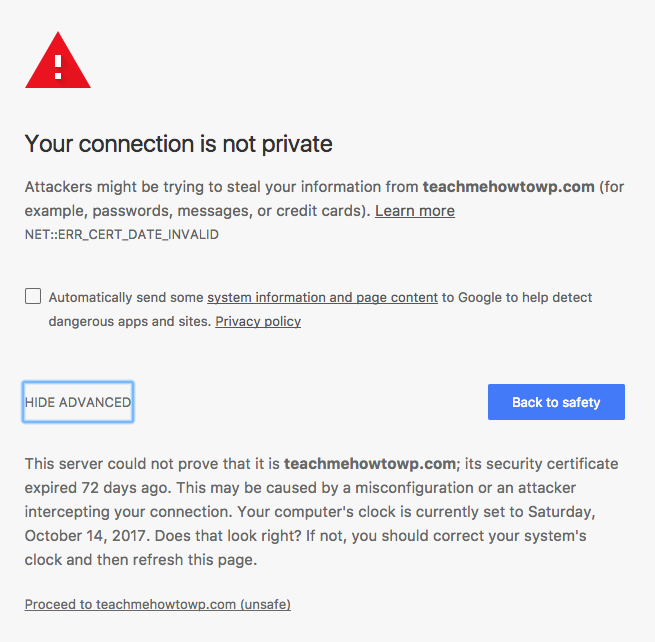Click "Does that look right?" question text
Image resolution: width=655 pixels, height=642 pixels.
coord(229,536)
